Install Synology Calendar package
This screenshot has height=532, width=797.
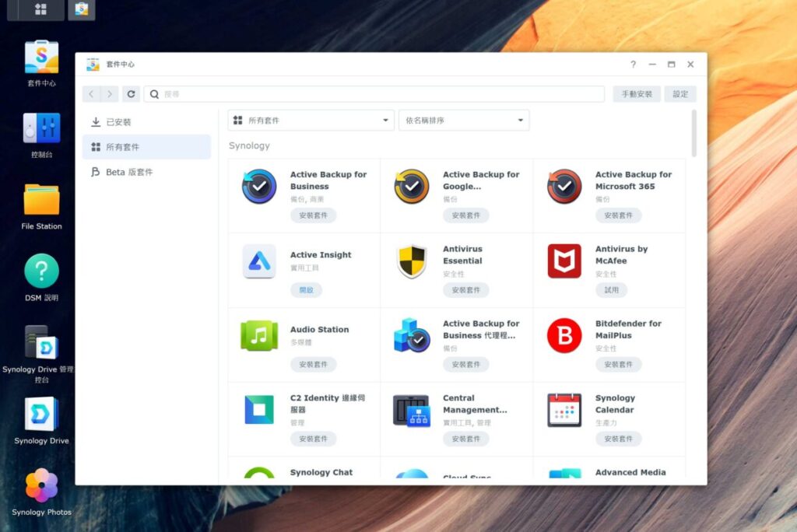click(618, 439)
